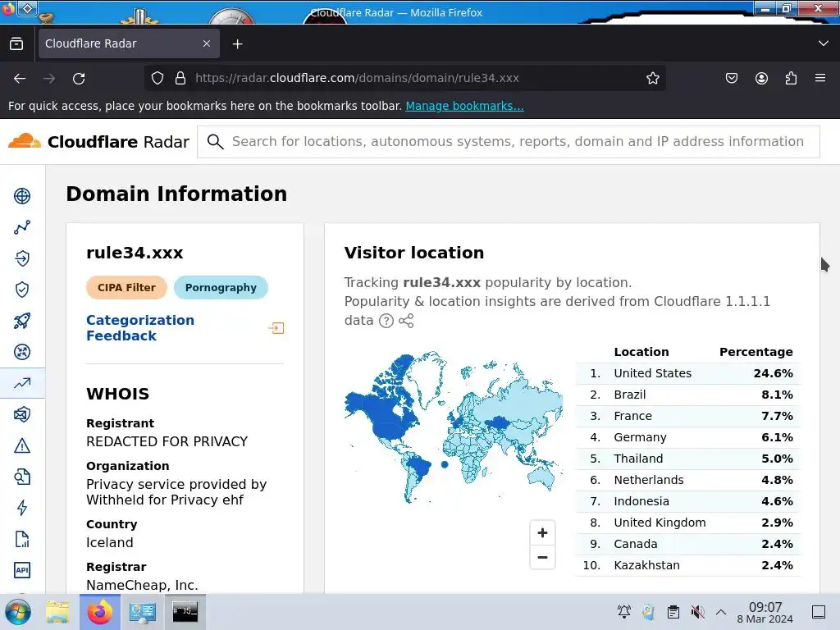Click the Cloudflare Radar logo
840x630 pixels.
click(x=99, y=141)
